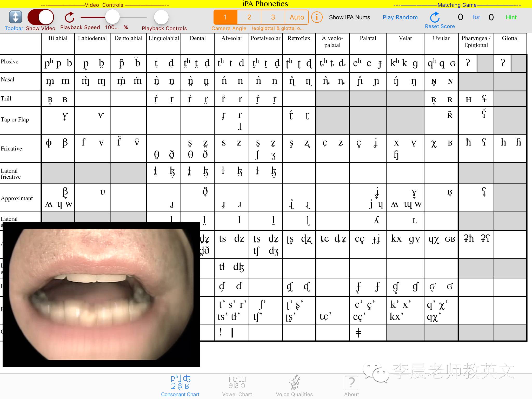This screenshot has height=399, width=532.
Task: Click the green Hint link
Action: (511, 17)
